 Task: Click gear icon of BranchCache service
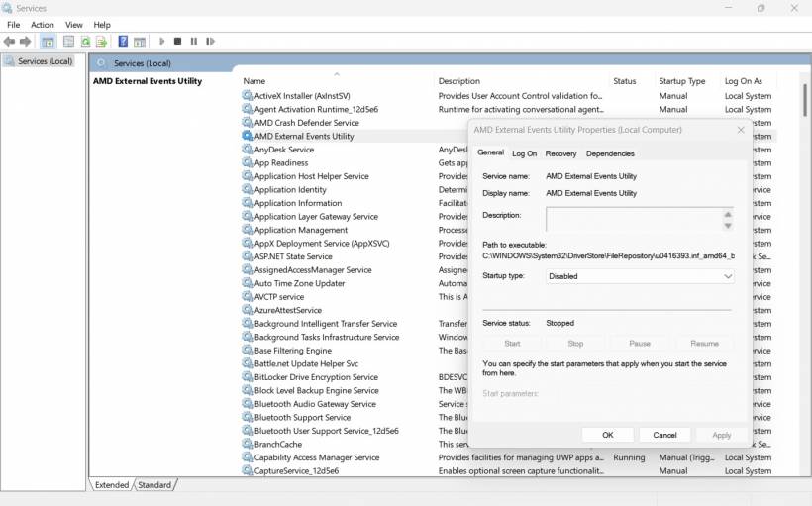(247, 444)
